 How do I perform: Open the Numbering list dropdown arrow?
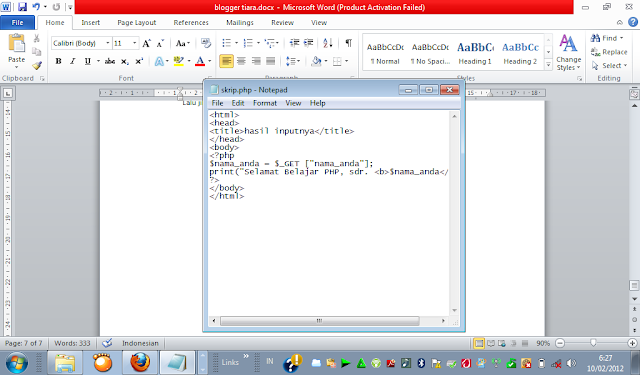coord(258,43)
